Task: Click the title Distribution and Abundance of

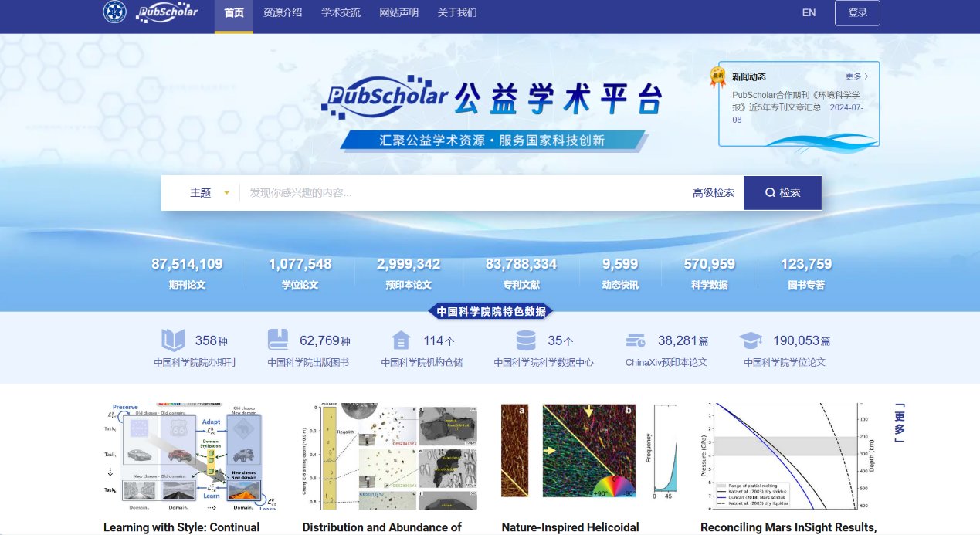Action: pyautogui.click(x=382, y=527)
